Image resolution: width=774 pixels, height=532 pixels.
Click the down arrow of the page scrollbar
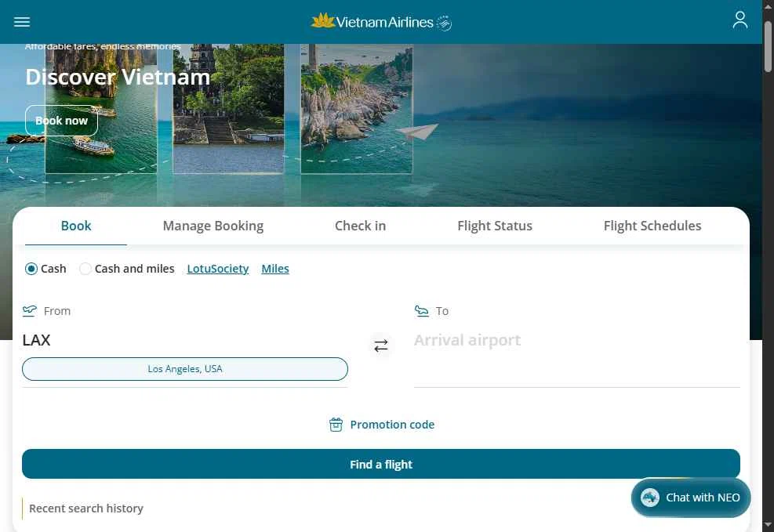[768, 525]
